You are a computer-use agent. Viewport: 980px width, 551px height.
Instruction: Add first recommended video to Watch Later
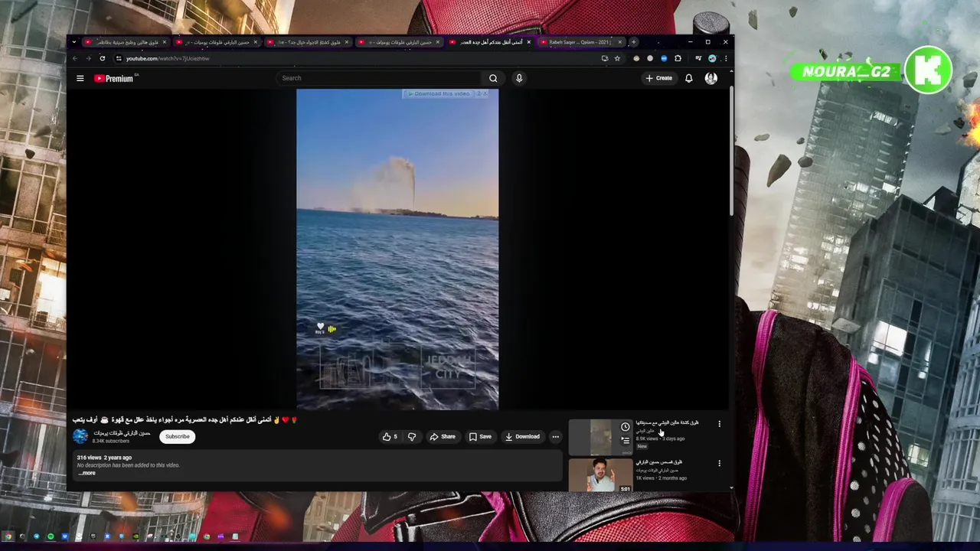(626, 426)
